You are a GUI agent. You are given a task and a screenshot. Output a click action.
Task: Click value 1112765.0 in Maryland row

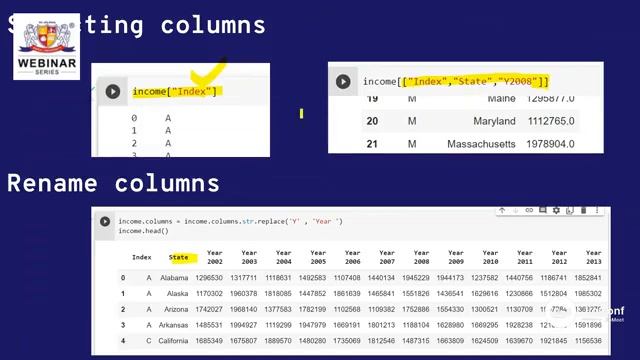point(551,121)
